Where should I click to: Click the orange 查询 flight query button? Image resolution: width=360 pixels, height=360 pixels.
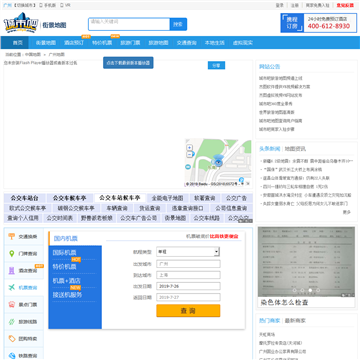tap(188, 311)
